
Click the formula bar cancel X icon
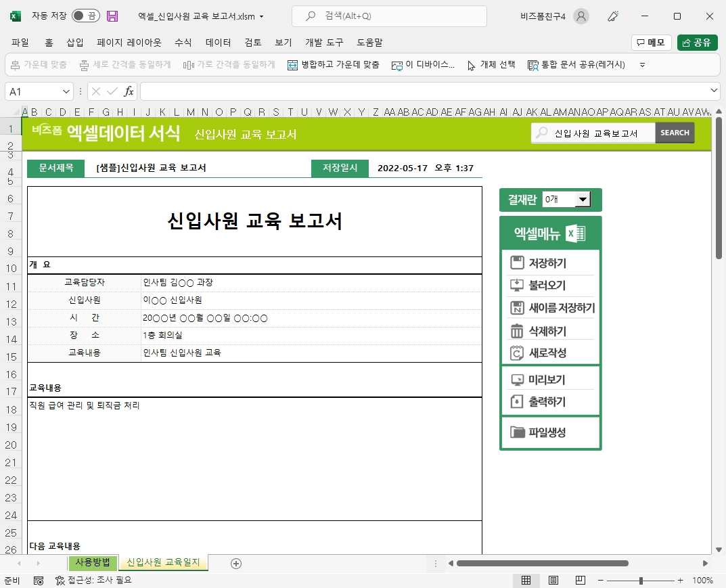96,91
